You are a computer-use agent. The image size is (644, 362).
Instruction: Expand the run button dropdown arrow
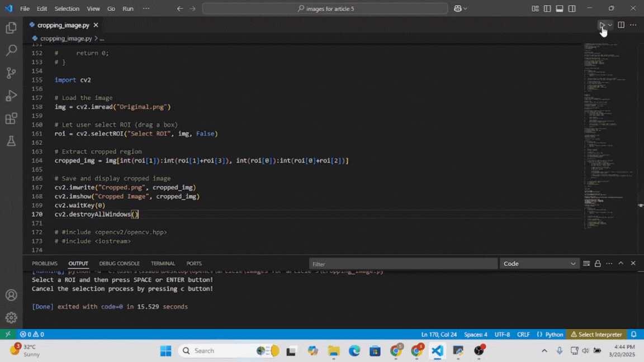tap(610, 25)
